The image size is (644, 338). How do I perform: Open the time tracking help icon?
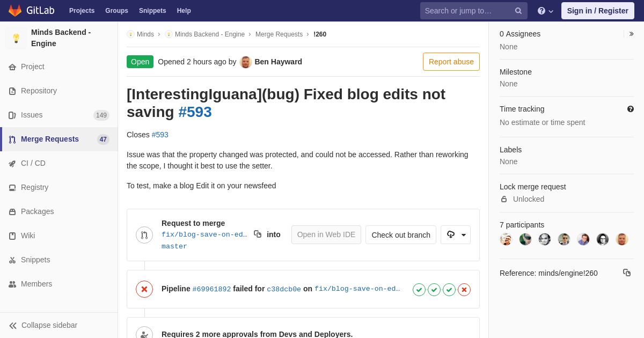pyautogui.click(x=631, y=109)
